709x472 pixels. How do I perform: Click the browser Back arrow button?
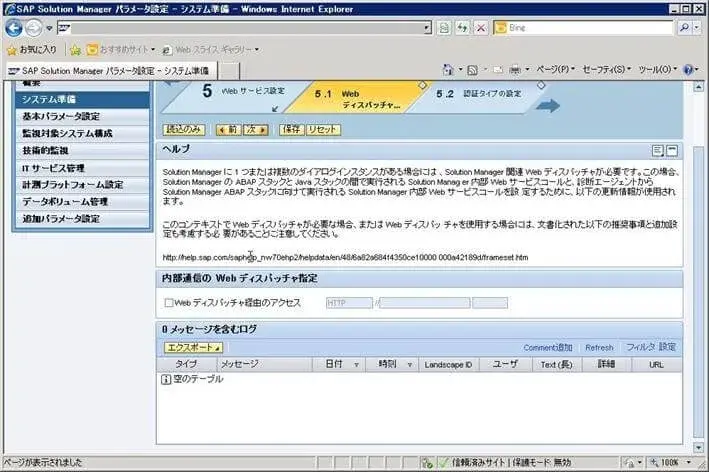(x=14, y=28)
